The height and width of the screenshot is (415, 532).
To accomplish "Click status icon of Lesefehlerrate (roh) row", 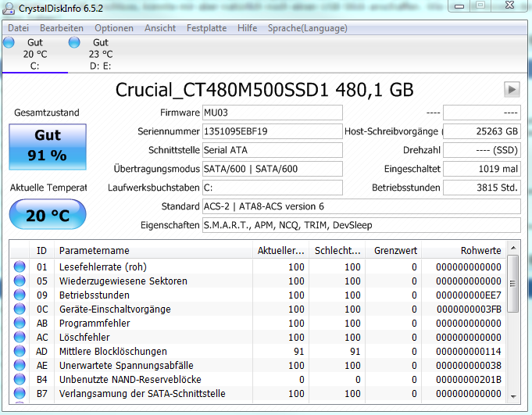I will [x=20, y=267].
